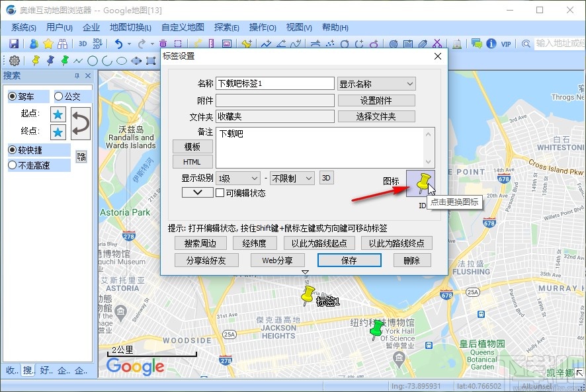This screenshot has height=392, width=586.
Task: Click the yellow icon swatch to change marker
Action: point(421,183)
